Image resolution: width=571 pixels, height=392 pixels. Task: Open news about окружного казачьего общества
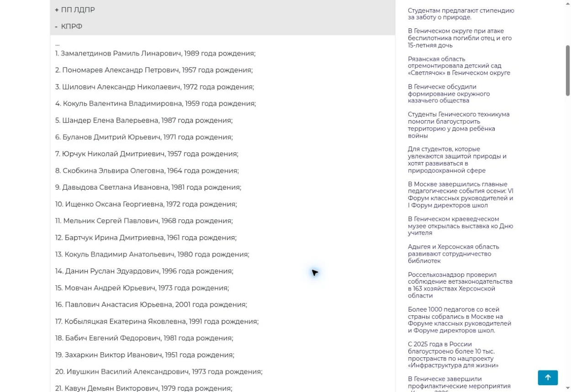tap(449, 94)
